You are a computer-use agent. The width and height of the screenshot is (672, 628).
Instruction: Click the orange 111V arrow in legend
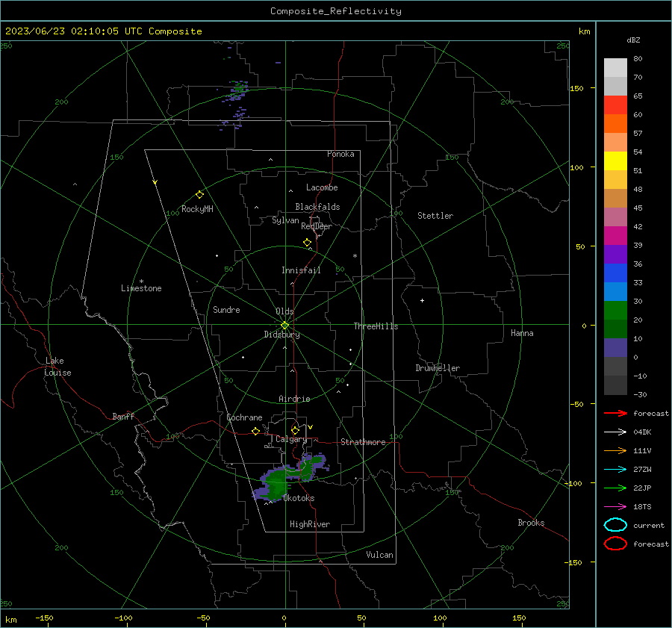coord(615,450)
